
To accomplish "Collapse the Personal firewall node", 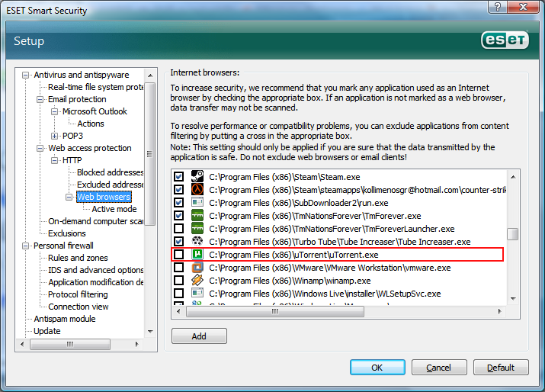I will click(x=25, y=246).
